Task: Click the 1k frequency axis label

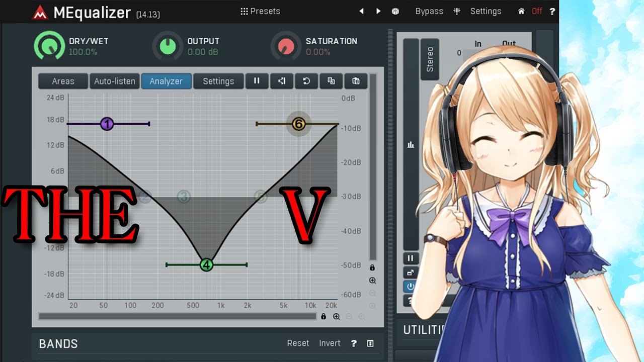Action: click(220, 305)
